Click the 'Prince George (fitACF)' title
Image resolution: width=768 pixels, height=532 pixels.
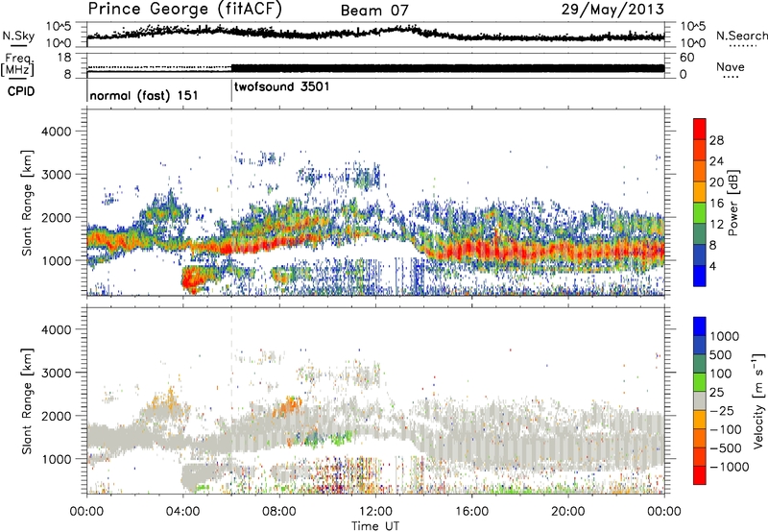(185, 9)
